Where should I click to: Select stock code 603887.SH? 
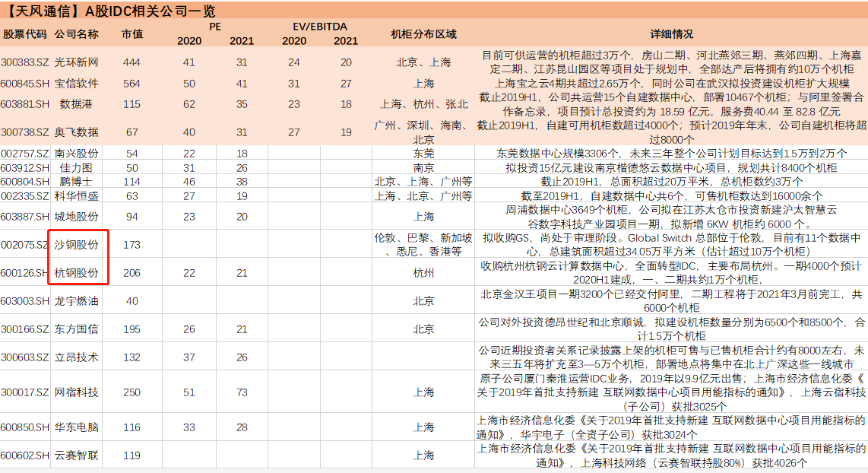[25, 217]
